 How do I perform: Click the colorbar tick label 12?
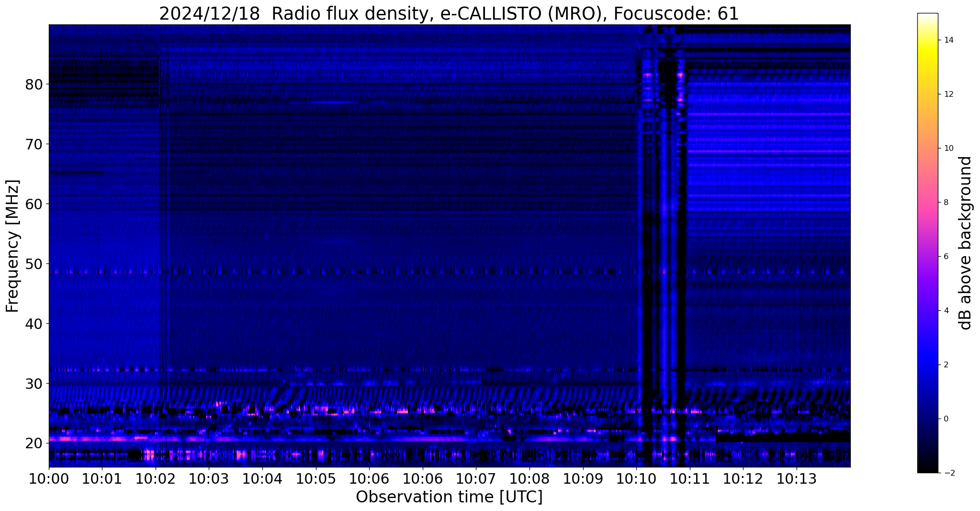[x=948, y=94]
